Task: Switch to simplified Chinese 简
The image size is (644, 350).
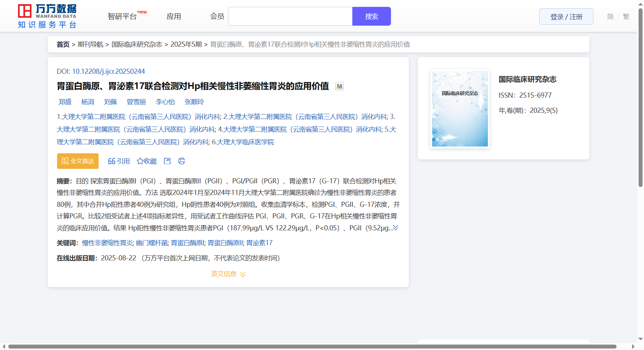Action: [610, 17]
